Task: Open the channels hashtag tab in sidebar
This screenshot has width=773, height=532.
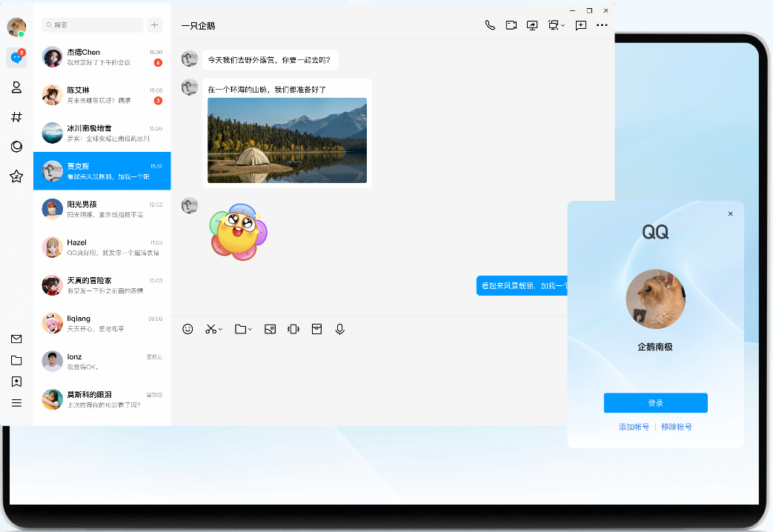Action: [16, 117]
